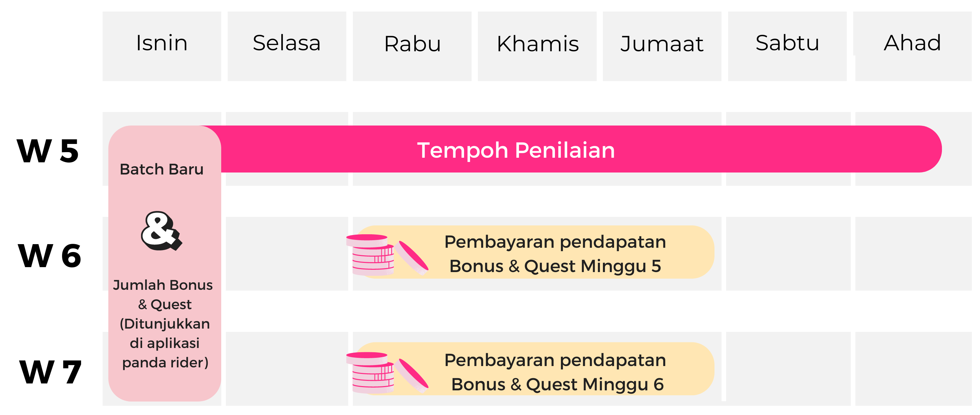Click the empty Sabtu cell in W 6
This screenshot has height=415, width=980.
[x=788, y=254]
